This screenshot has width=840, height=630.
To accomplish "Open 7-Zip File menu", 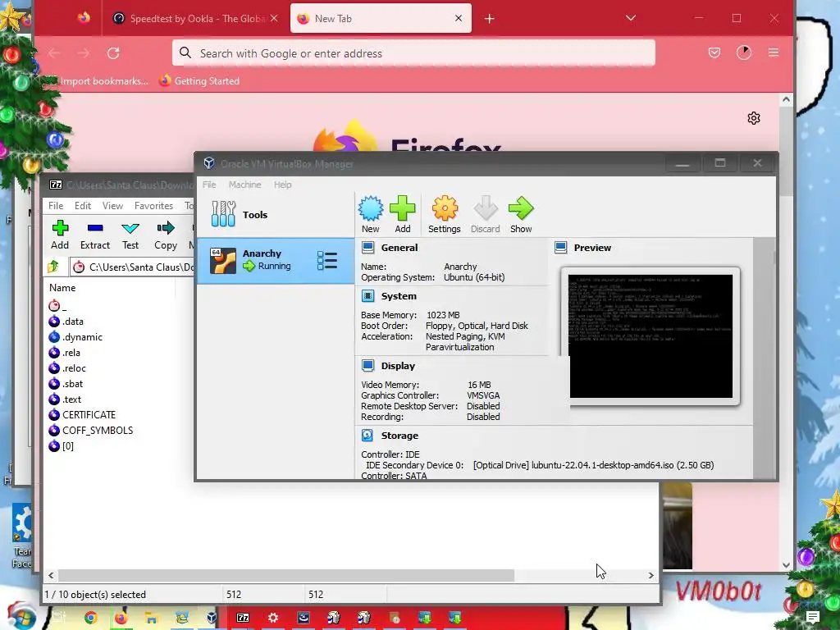I will [56, 206].
